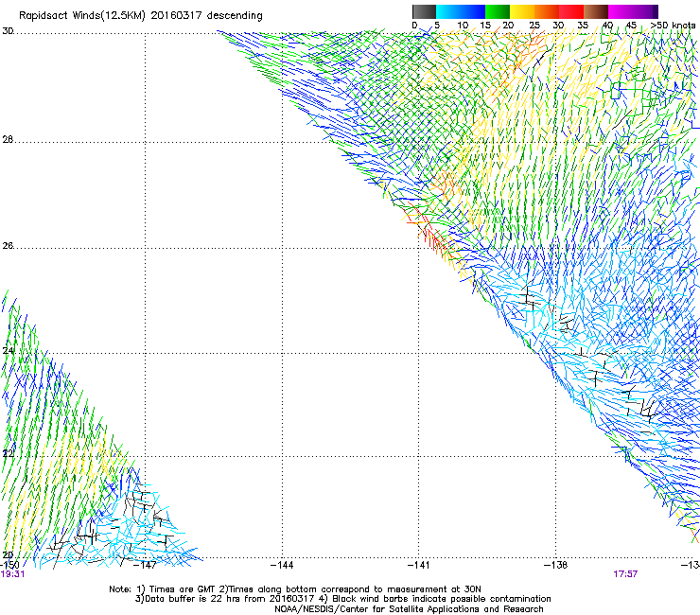The height and width of the screenshot is (615, 700).
Task: Click the title "Rapidsact Winds(12.5KM) 20160317 descending"
Action: coord(141,15)
